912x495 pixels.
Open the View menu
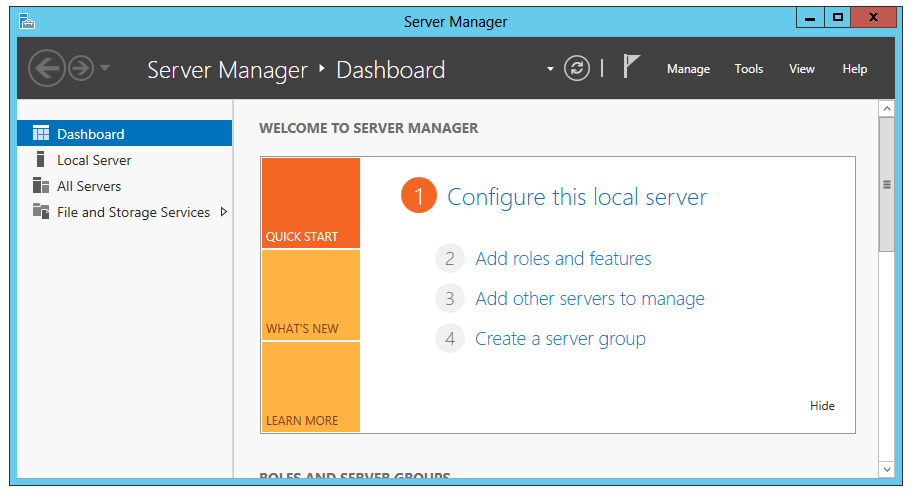click(x=801, y=69)
